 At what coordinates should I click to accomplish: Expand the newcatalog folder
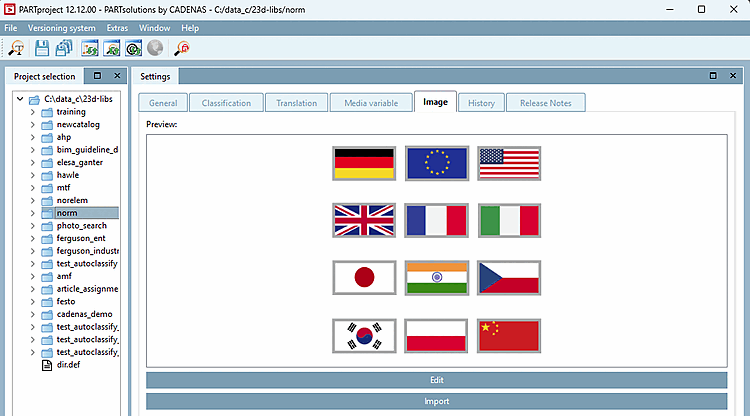click(33, 124)
